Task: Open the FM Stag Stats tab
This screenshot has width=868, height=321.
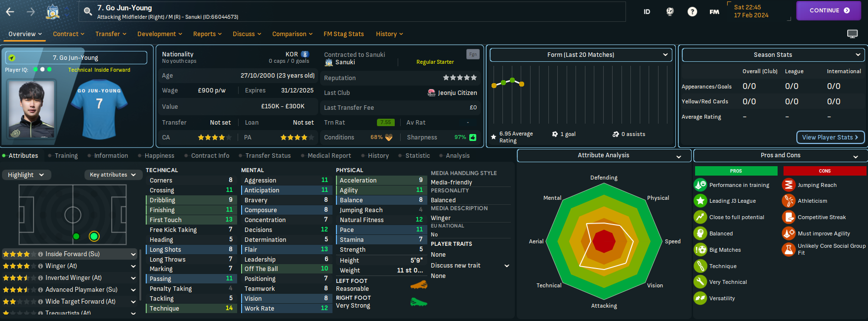Action: coord(343,34)
